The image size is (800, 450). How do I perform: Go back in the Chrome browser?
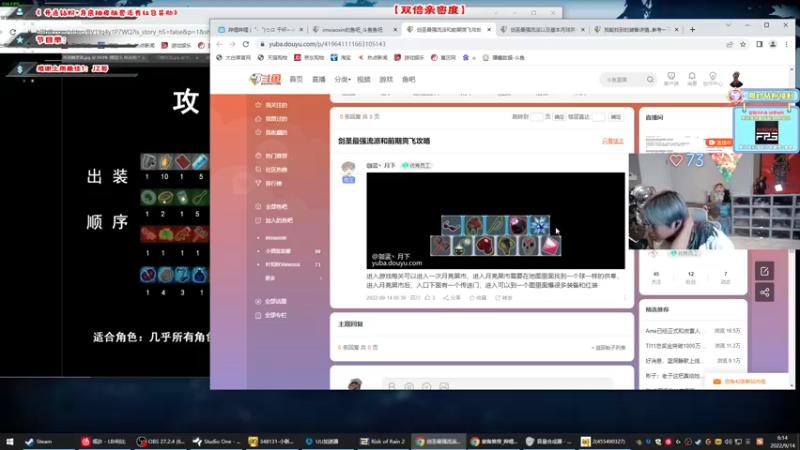point(219,44)
